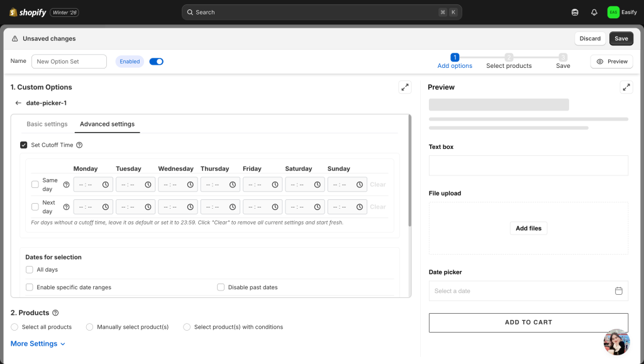The height and width of the screenshot is (364, 644).
Task: Expand the Custom Options panel to fullscreen
Action: click(x=405, y=87)
